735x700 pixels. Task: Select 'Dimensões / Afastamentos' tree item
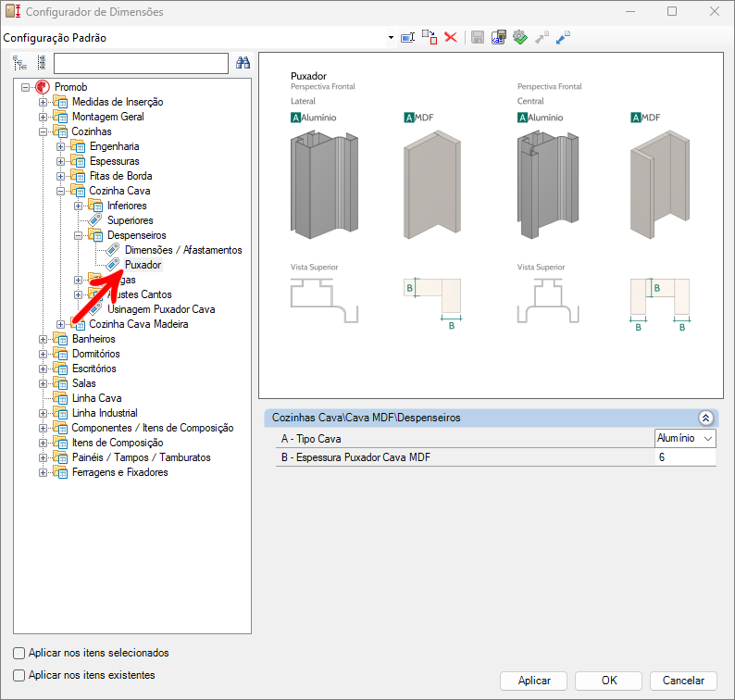click(x=183, y=250)
